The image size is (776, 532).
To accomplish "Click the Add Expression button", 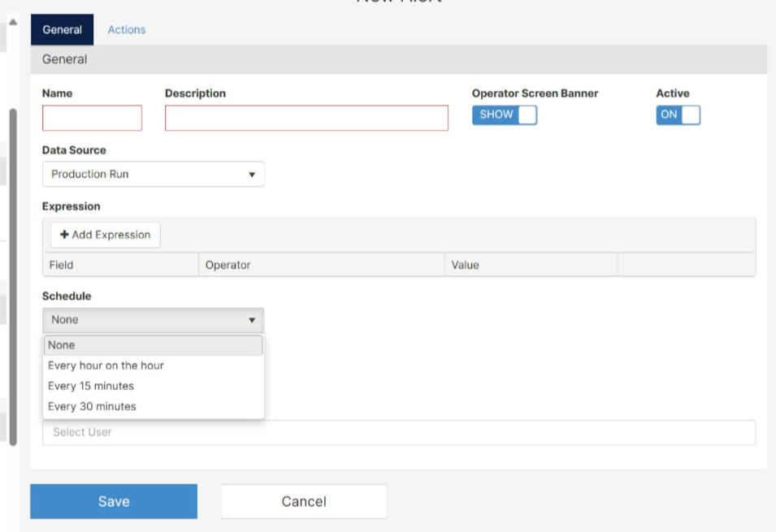I will pyautogui.click(x=105, y=235).
